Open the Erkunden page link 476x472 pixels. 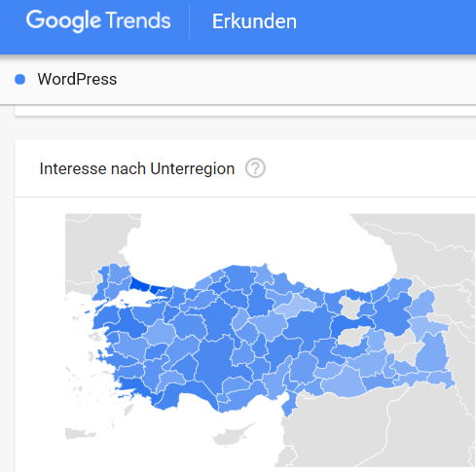(254, 21)
